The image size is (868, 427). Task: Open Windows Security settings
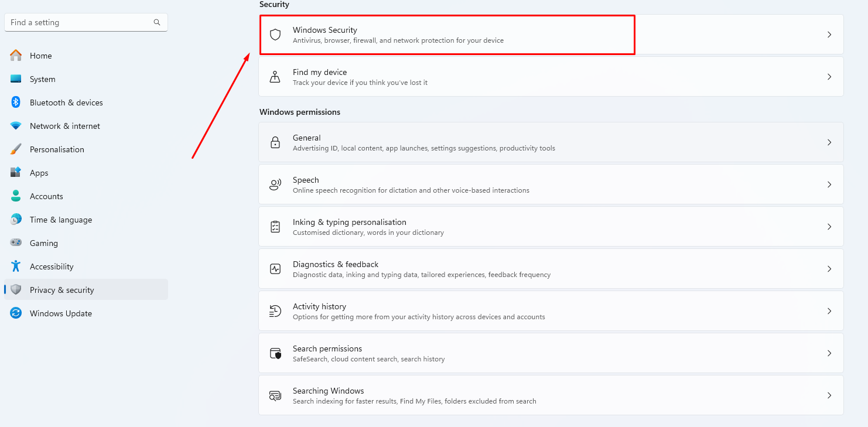551,35
